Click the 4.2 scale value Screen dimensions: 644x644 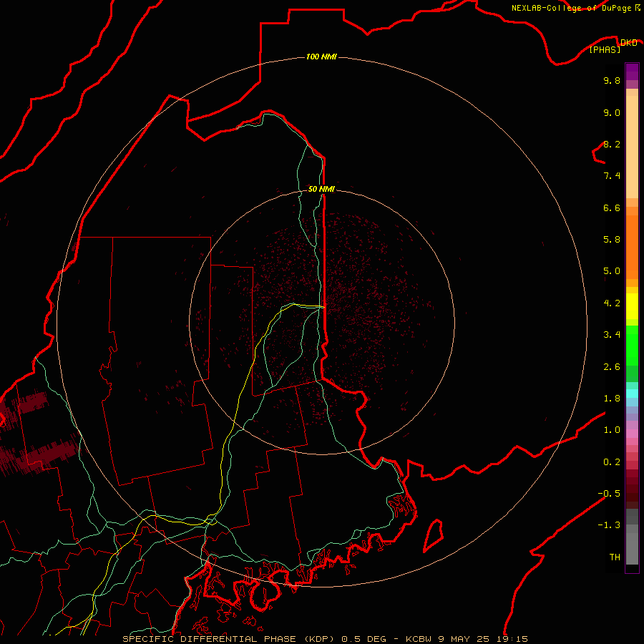612,303
